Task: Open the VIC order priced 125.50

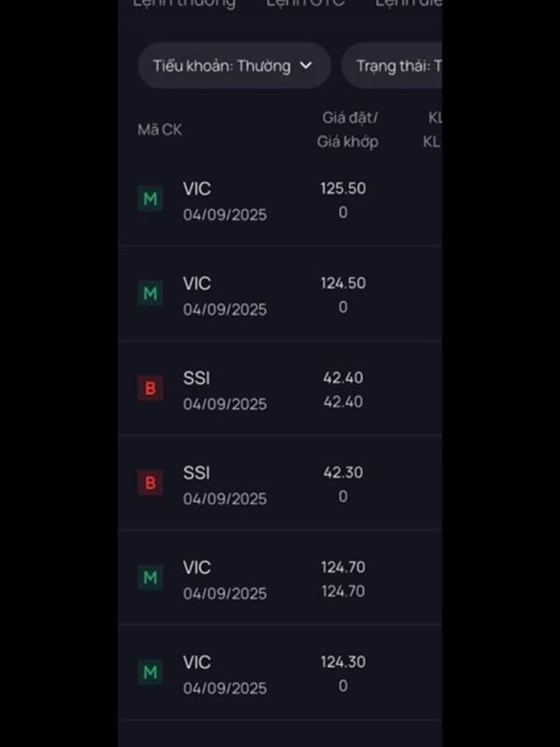Action: [x=280, y=200]
